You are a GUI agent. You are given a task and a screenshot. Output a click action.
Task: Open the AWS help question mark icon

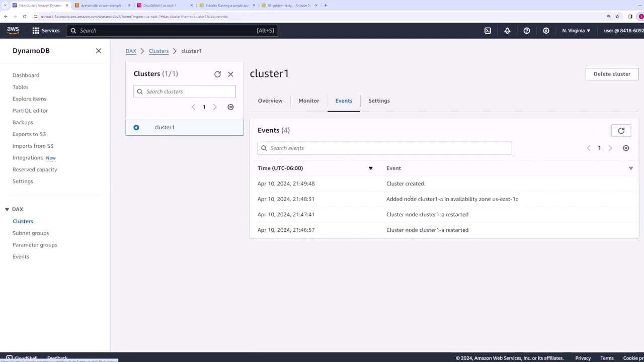(x=527, y=31)
